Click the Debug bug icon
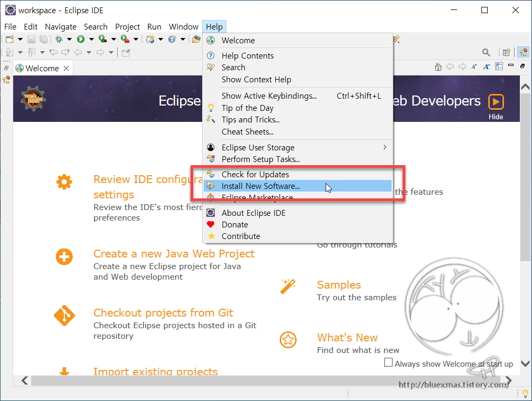 [x=59, y=40]
